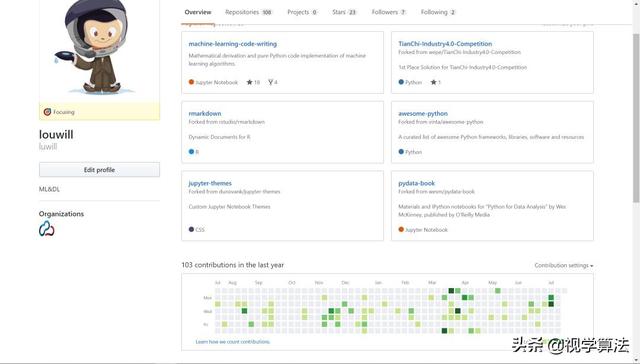Go to the Stars tab

click(x=344, y=12)
